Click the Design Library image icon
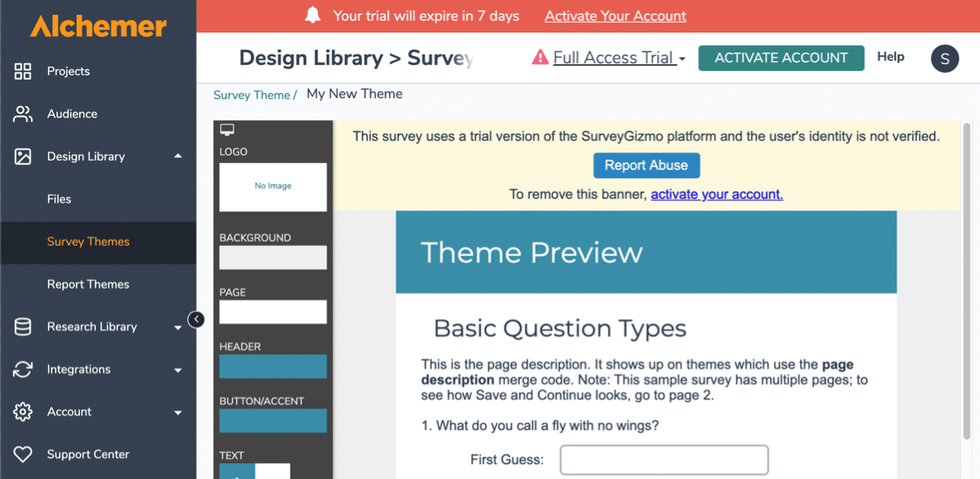This screenshot has height=479, width=980. tap(23, 157)
